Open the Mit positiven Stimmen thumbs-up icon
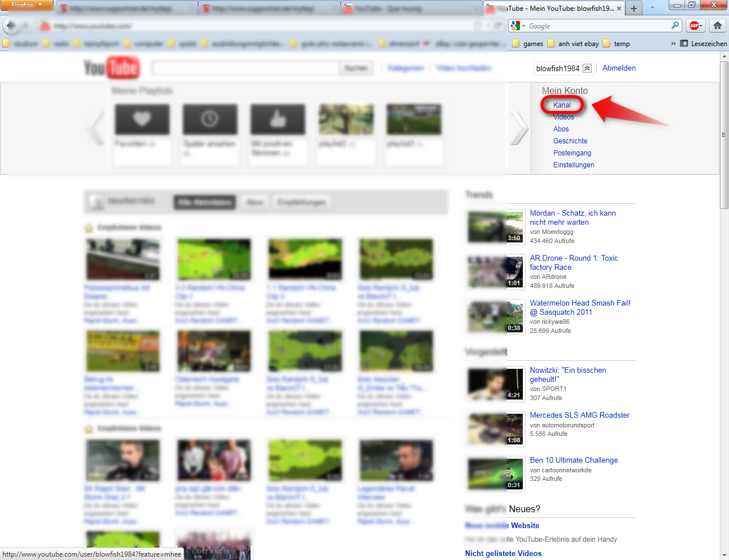This screenshot has height=560, width=729. pyautogui.click(x=277, y=119)
